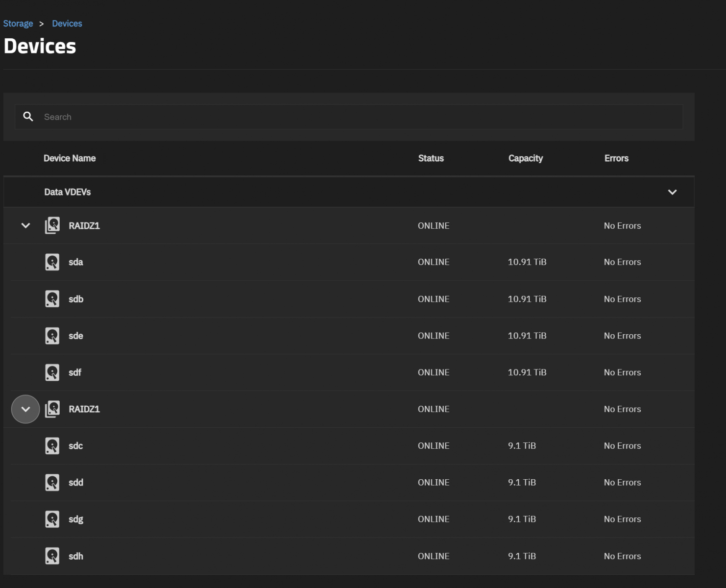Image resolution: width=726 pixels, height=588 pixels.
Task: Select the sdh device name
Action: (x=76, y=556)
